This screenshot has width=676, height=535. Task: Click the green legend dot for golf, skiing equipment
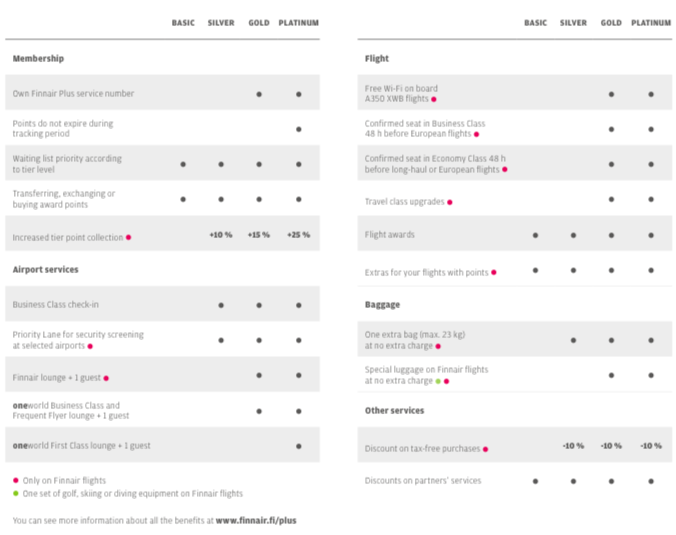pyautogui.click(x=16, y=493)
